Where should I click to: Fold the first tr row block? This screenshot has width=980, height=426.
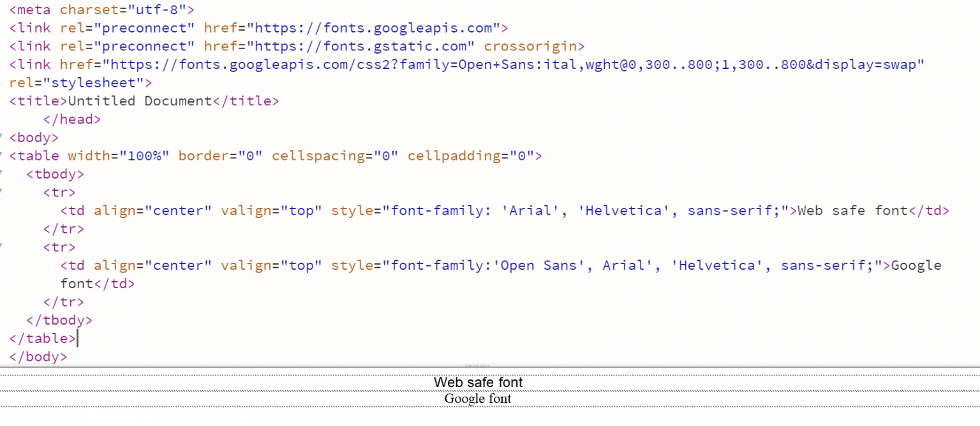pos(1,191)
